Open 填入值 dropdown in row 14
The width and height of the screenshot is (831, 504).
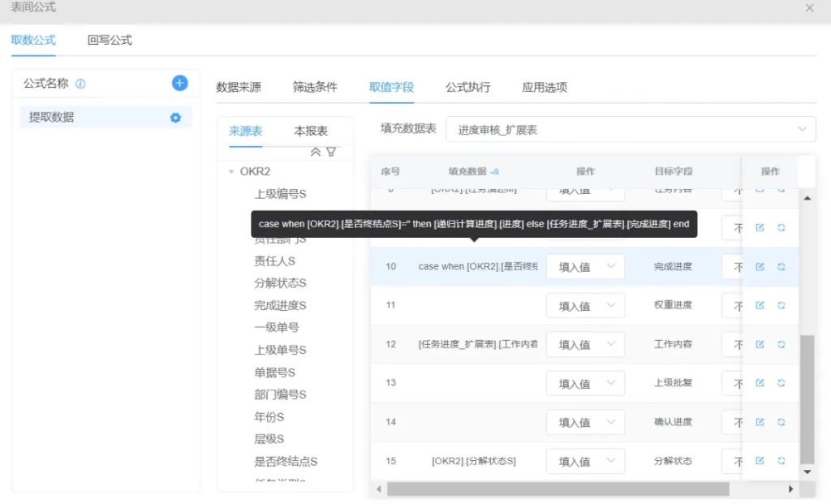pos(585,422)
